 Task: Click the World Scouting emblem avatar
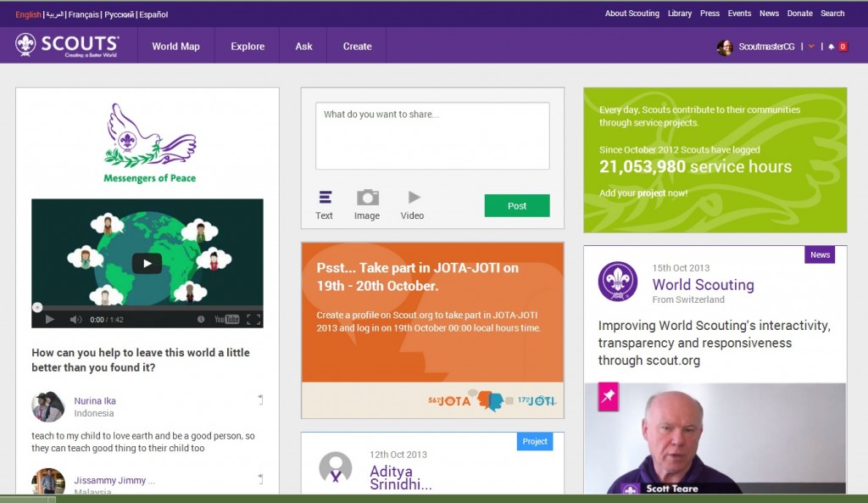(x=618, y=281)
